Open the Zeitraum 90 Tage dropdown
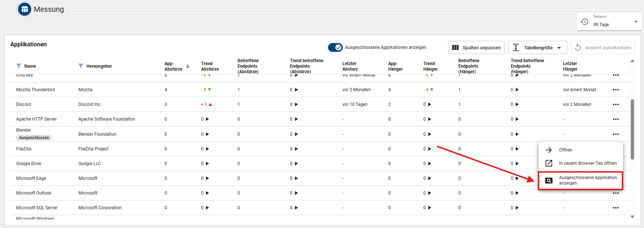Screen dimensions: 644x228 coord(636,22)
